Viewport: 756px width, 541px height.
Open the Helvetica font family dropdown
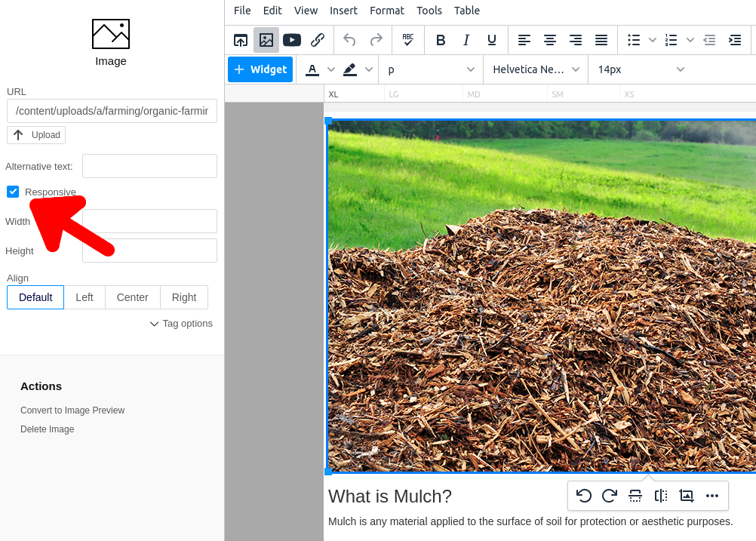click(536, 69)
